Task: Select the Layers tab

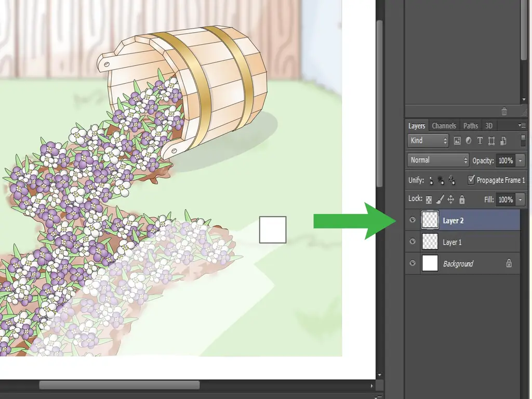Action: pos(417,126)
